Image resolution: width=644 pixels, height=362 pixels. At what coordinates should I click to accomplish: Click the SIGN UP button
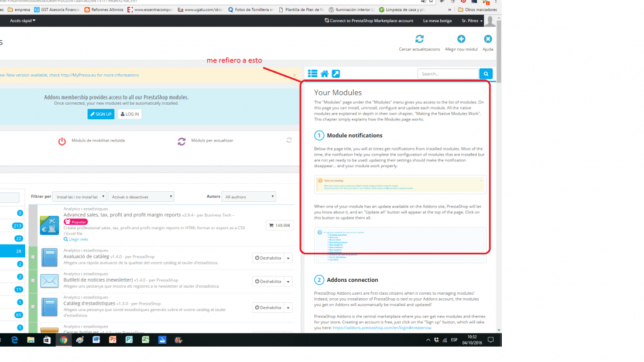click(101, 114)
